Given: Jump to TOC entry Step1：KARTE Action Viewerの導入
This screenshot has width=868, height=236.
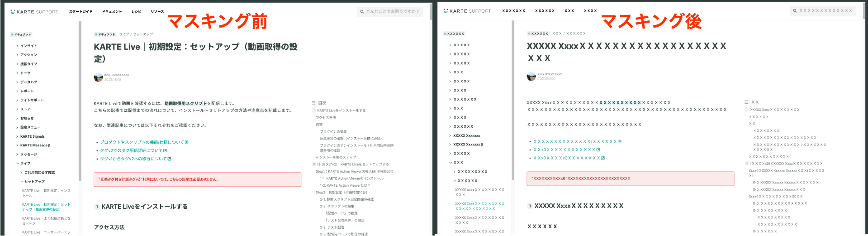Looking at the screenshot, I should (354, 172).
